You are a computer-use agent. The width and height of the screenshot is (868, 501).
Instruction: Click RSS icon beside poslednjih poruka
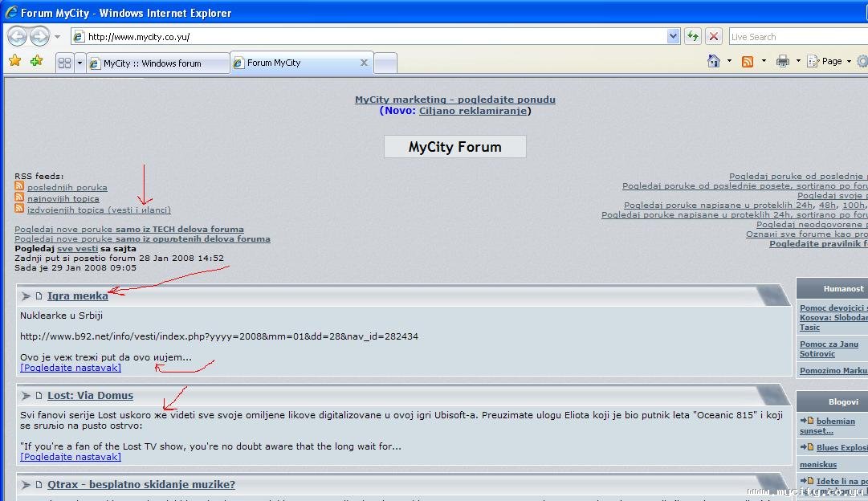19,186
